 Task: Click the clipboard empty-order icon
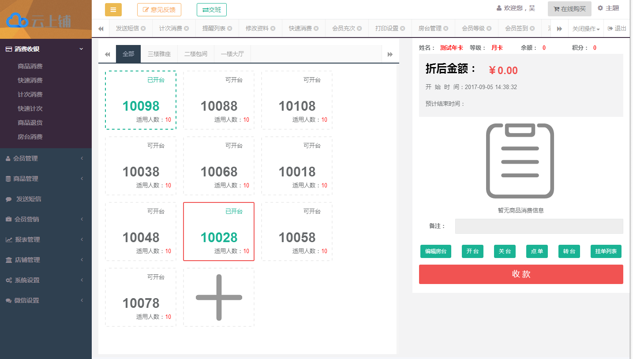(520, 161)
